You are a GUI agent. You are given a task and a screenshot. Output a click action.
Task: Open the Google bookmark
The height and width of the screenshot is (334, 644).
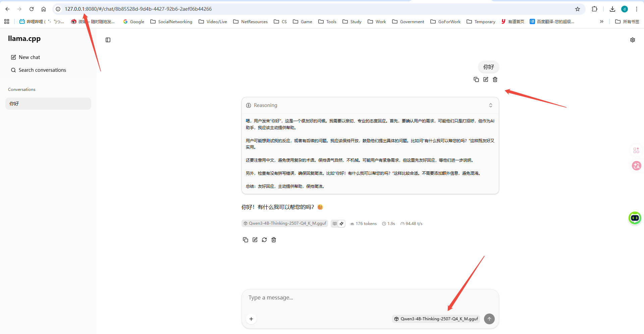133,21
